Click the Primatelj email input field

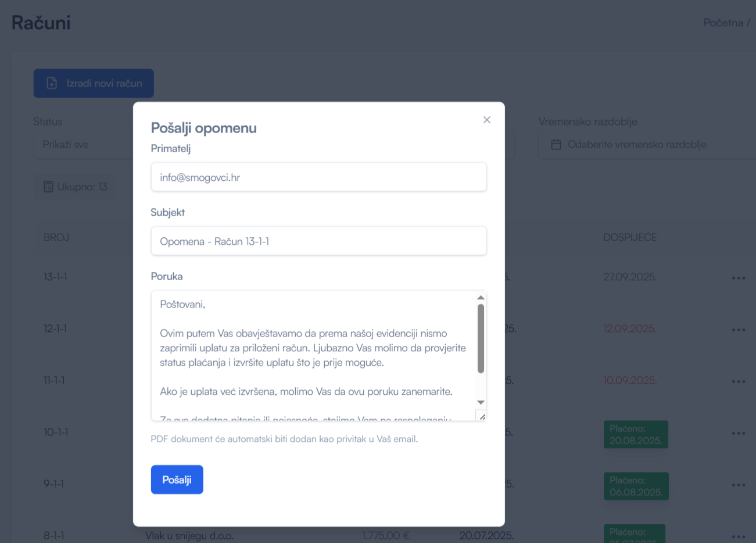(x=318, y=177)
